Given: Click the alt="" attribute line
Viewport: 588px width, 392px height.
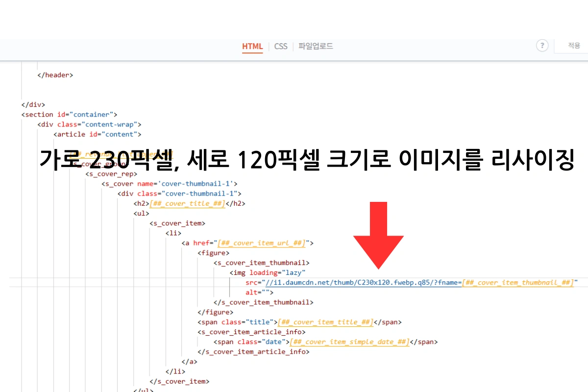Looking at the screenshot, I should (258, 292).
